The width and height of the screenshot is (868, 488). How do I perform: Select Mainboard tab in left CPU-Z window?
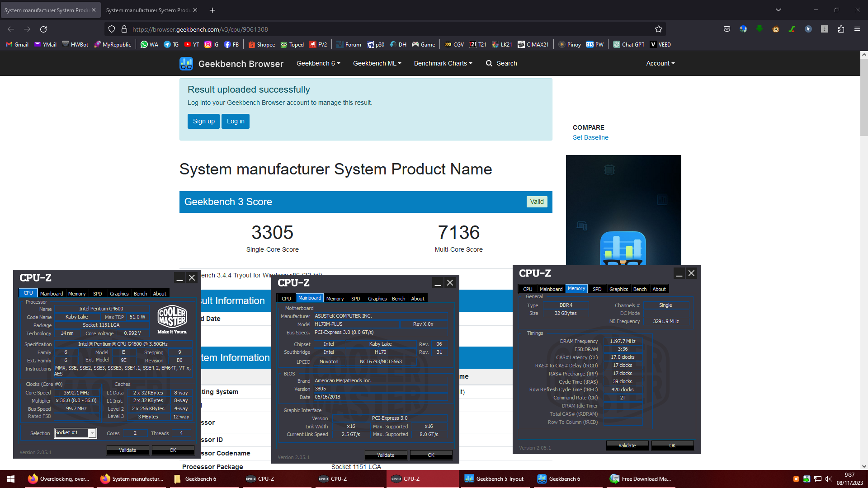[52, 294]
